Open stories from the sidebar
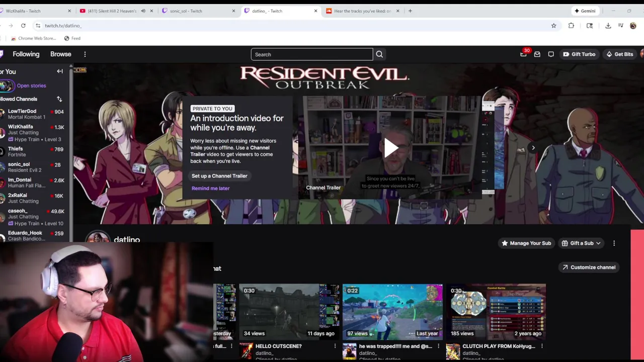 click(31, 86)
